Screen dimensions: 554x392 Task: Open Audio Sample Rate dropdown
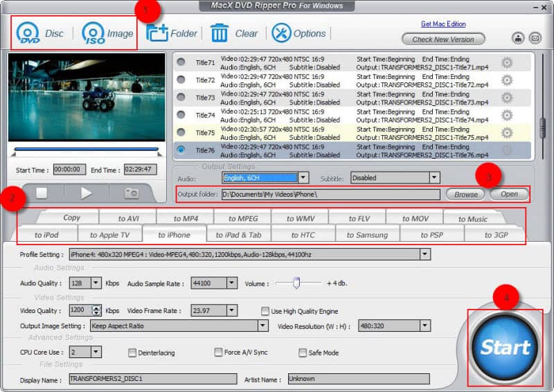[232, 283]
